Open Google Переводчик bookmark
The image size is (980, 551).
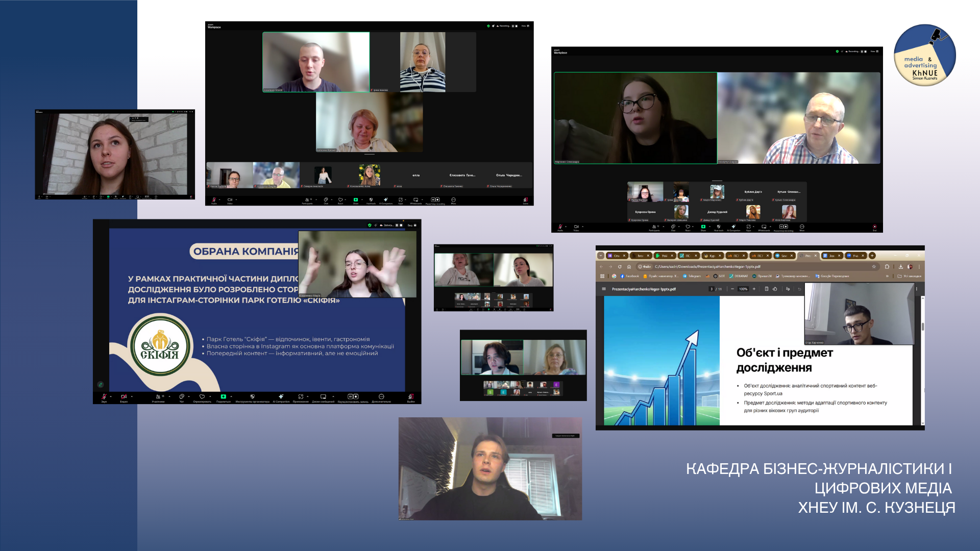point(832,276)
